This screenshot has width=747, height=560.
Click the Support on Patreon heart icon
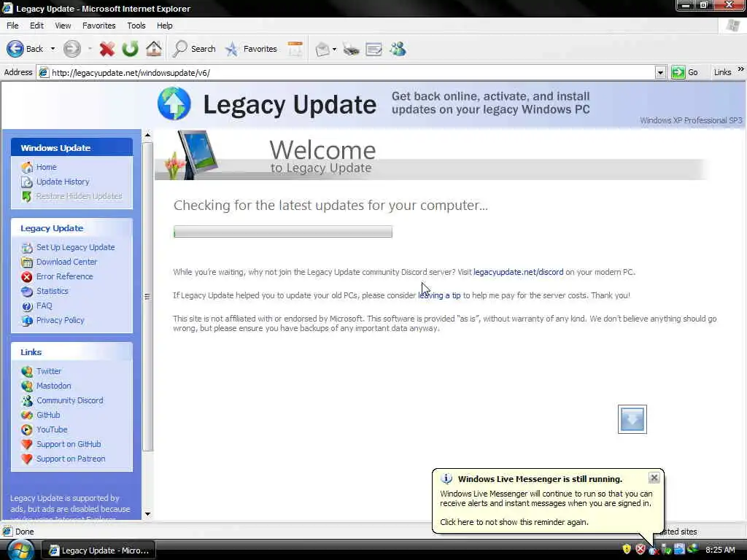click(27, 459)
